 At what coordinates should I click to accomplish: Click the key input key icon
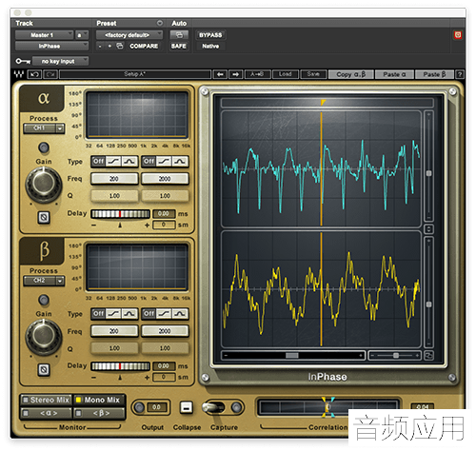pos(23,61)
